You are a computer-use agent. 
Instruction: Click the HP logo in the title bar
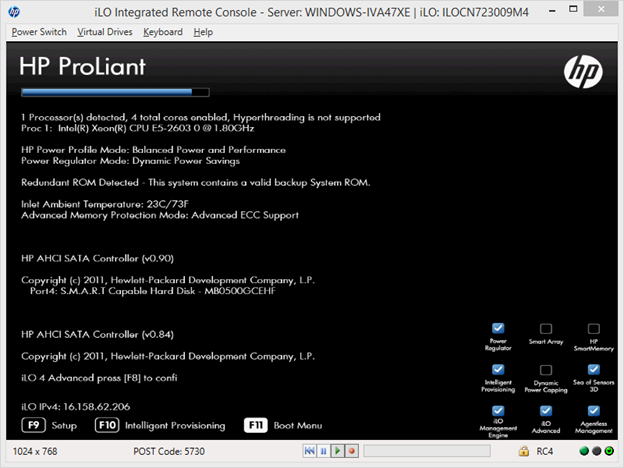coord(14,12)
